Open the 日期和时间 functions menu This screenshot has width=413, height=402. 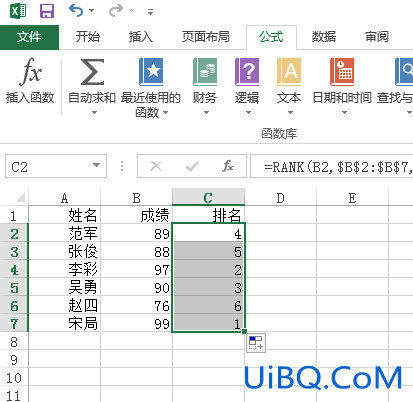(342, 86)
